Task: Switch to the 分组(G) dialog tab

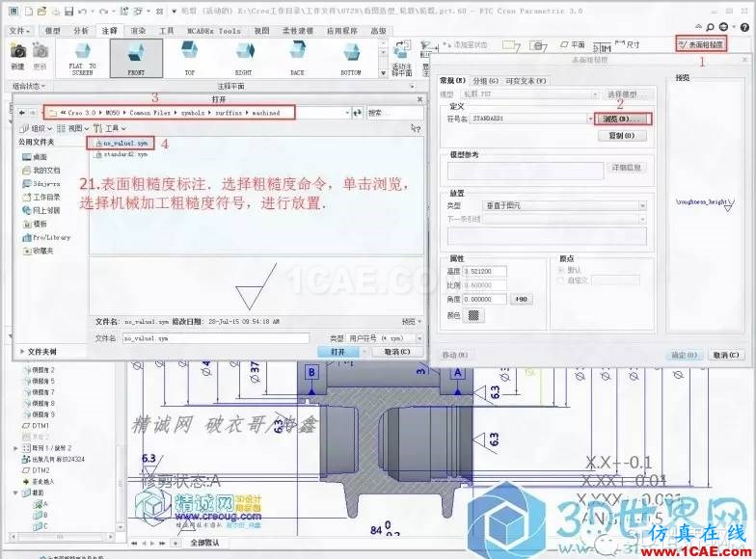Action: tap(485, 81)
